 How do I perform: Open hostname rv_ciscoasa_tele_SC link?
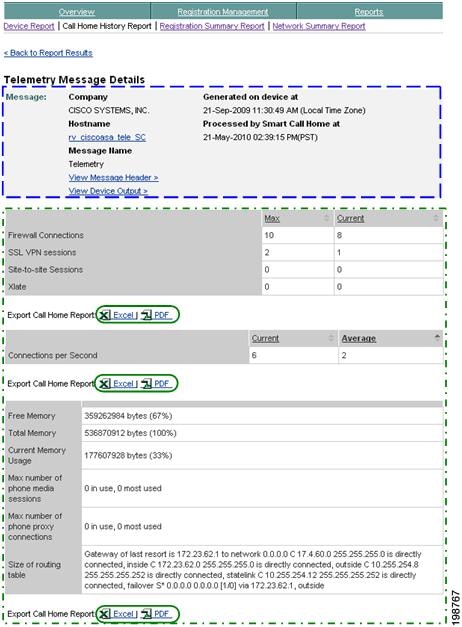click(107, 137)
